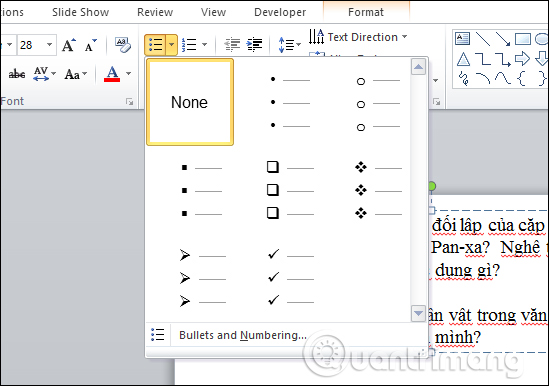The height and width of the screenshot is (386, 549).
Task: Click the bullet gallery scroll up arrow
Action: click(418, 67)
